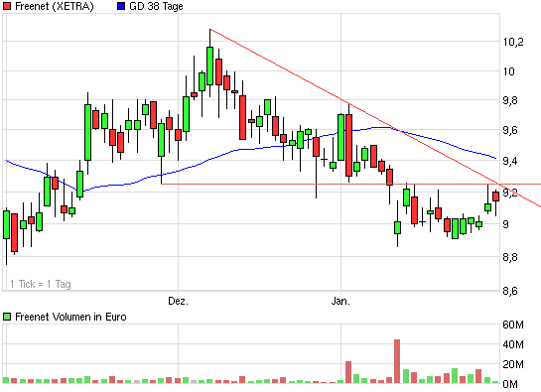Click the 9,6 price axis label
Viewport: 541px width, 392px height.
510,130
